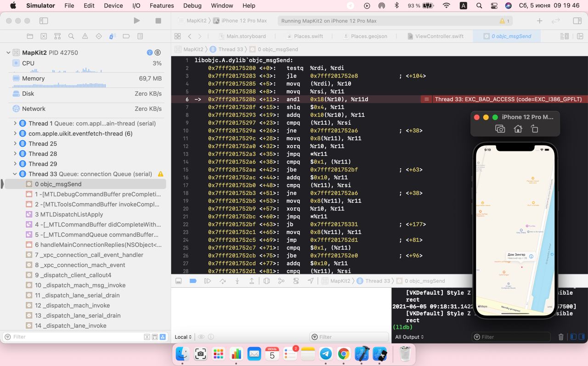
Task: Switch to the Issue navigator
Action: click(85, 36)
